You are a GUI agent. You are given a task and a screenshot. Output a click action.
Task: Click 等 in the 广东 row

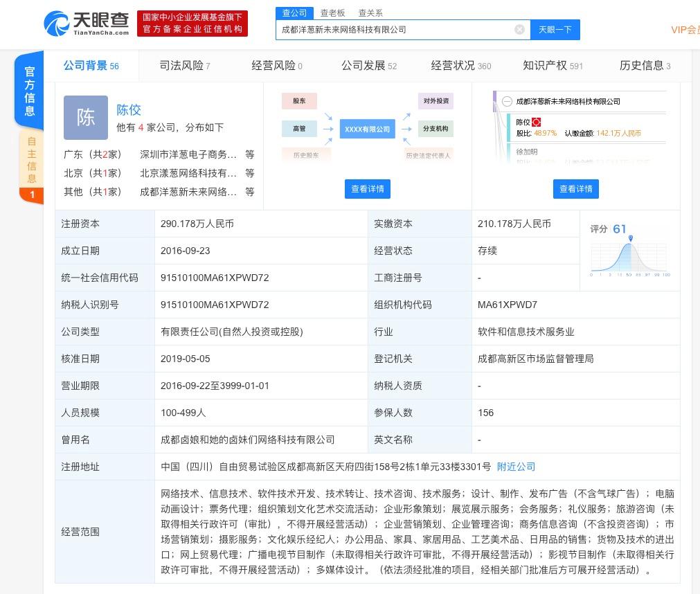coord(249,154)
